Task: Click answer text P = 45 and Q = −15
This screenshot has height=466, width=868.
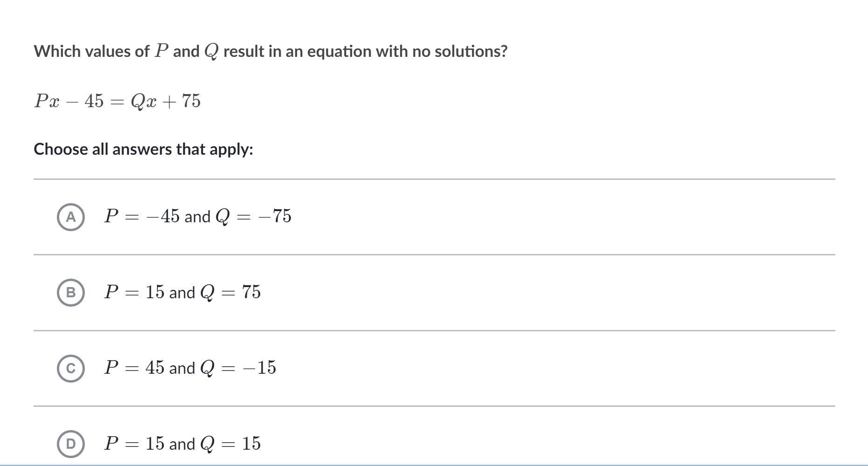Action: pos(190,368)
